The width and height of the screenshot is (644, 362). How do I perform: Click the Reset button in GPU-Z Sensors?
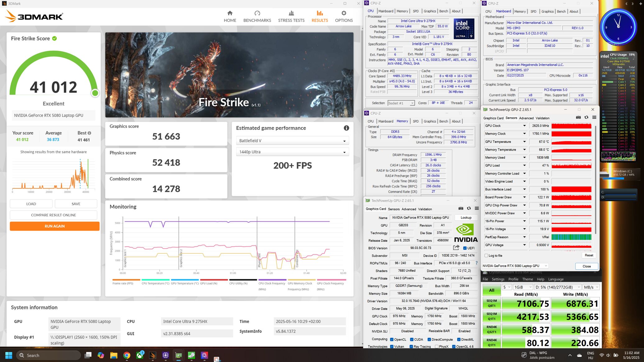589,255
